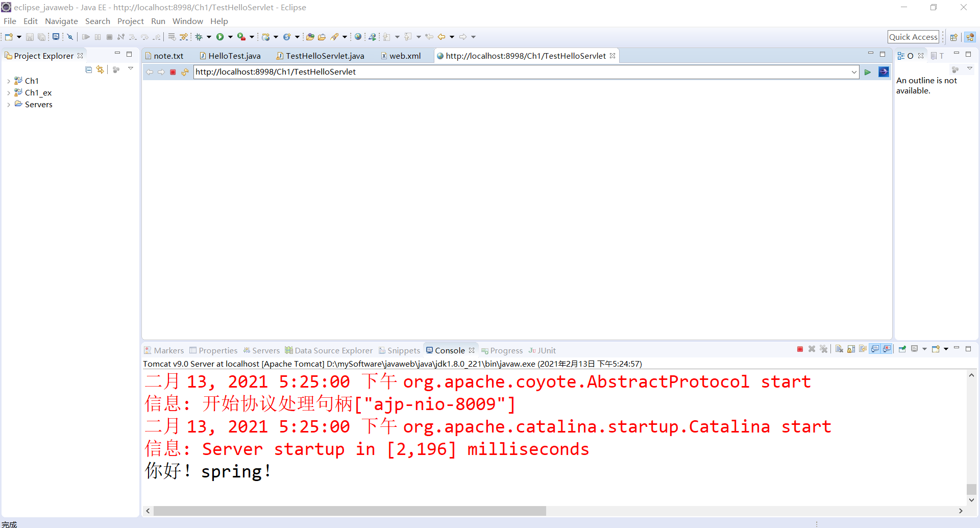Save all editors using the toolbar icon
Viewport: 980px width, 528px height.
point(41,36)
